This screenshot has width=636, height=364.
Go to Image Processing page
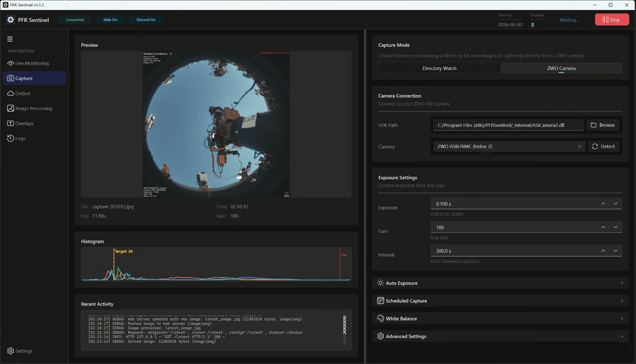pyautogui.click(x=34, y=108)
